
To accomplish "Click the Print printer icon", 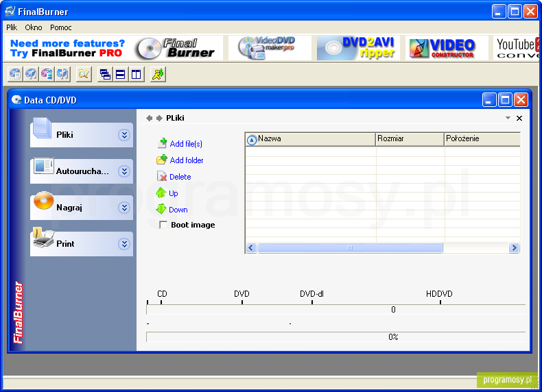I will coord(43,238).
